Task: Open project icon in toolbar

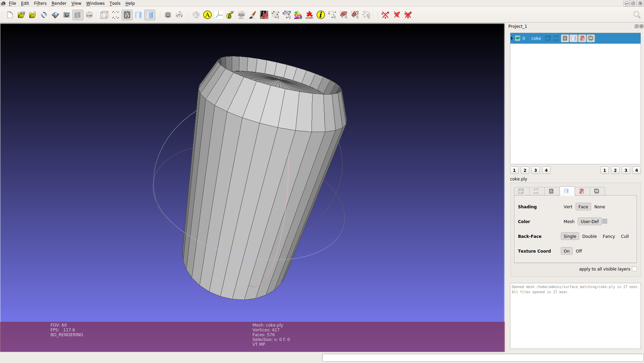Action: [21, 15]
